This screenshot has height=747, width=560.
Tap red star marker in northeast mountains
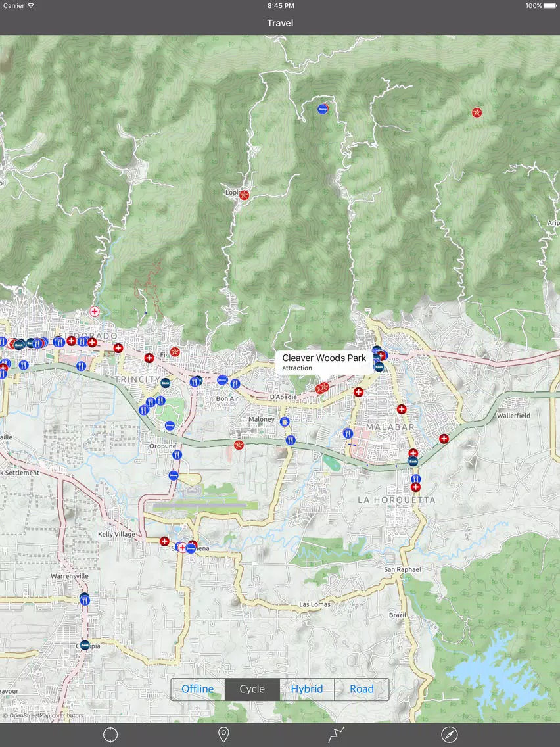coord(477,112)
